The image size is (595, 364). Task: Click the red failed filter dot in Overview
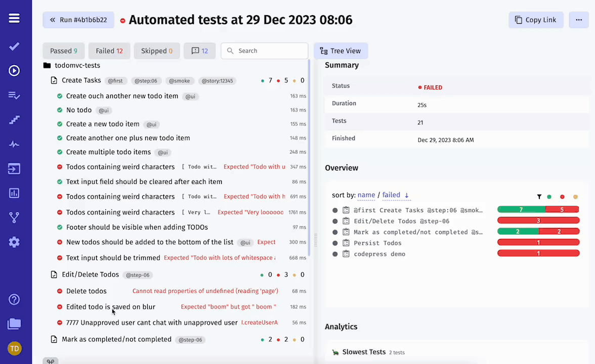563,197
